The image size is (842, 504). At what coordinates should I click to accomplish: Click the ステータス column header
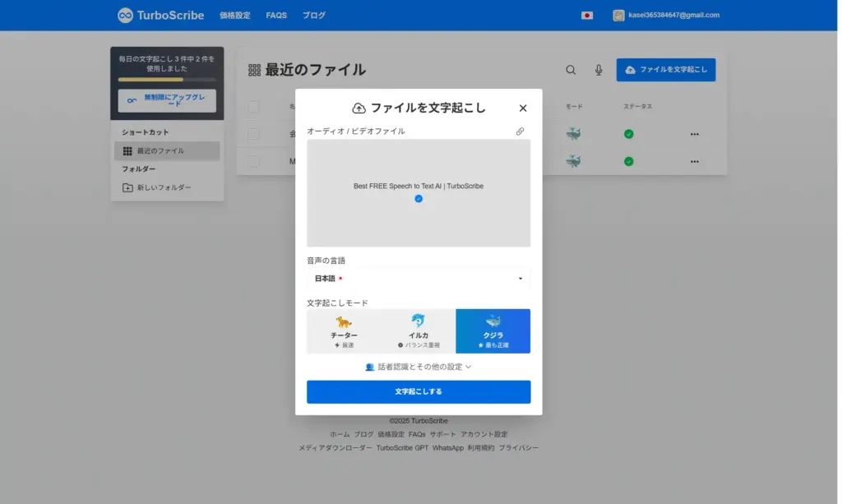click(637, 106)
